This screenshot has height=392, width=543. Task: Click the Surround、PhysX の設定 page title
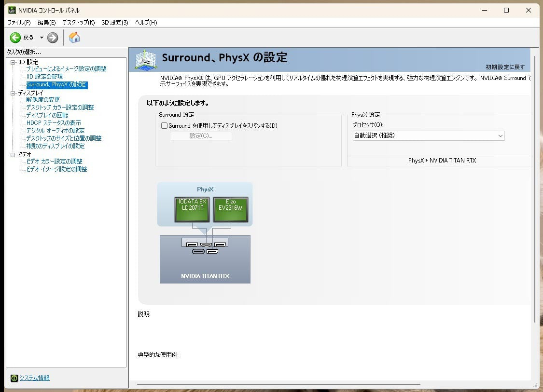(x=224, y=57)
